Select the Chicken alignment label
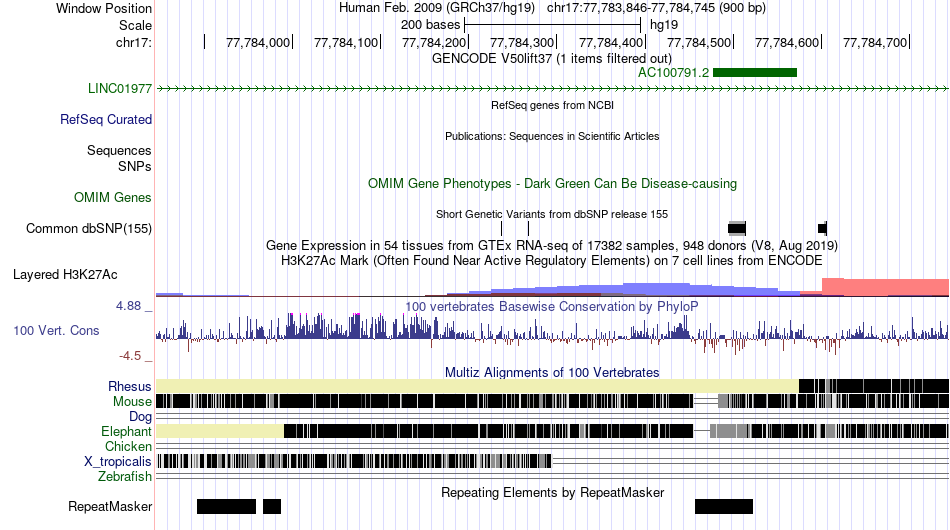Viewport: 950px width, 530px height. pyautogui.click(x=128, y=446)
